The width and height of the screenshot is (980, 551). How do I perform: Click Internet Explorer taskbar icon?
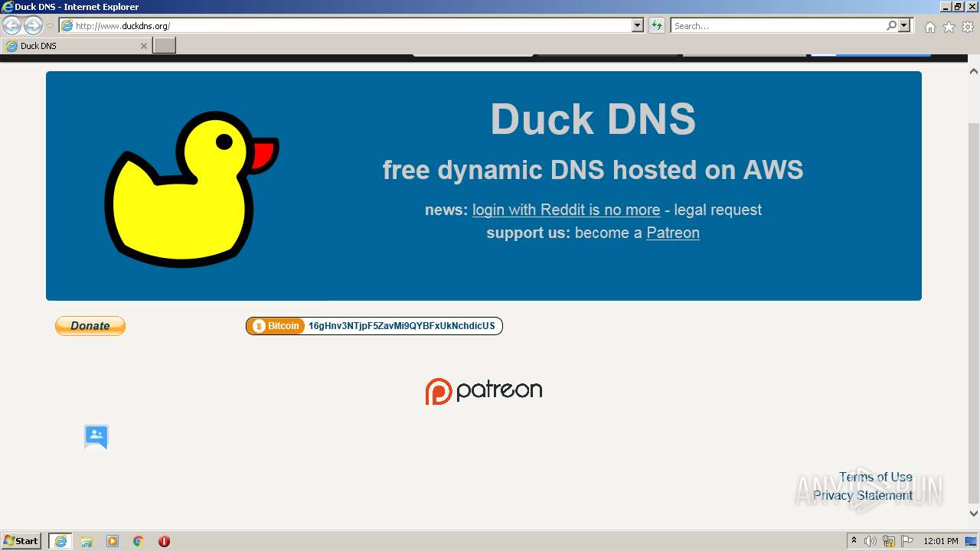pos(60,541)
